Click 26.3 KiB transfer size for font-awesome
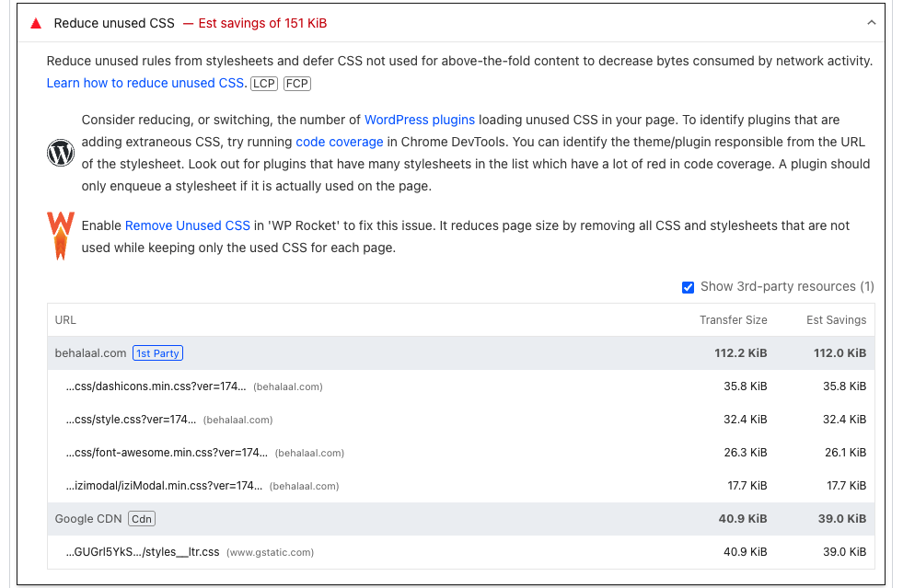The image size is (903, 588). [746, 453]
